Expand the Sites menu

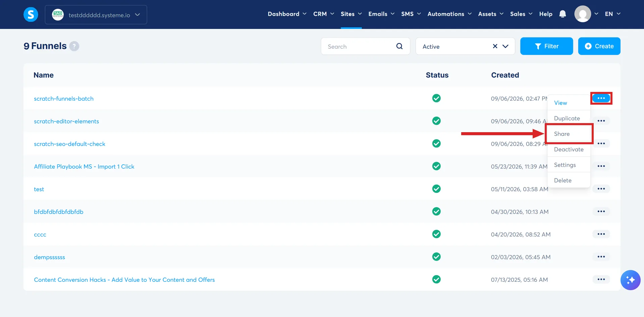[351, 14]
